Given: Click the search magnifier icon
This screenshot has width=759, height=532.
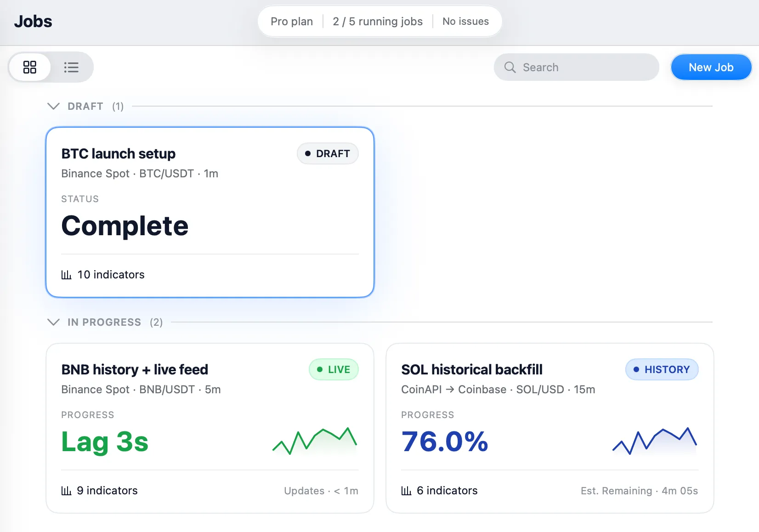Looking at the screenshot, I should click(x=510, y=67).
